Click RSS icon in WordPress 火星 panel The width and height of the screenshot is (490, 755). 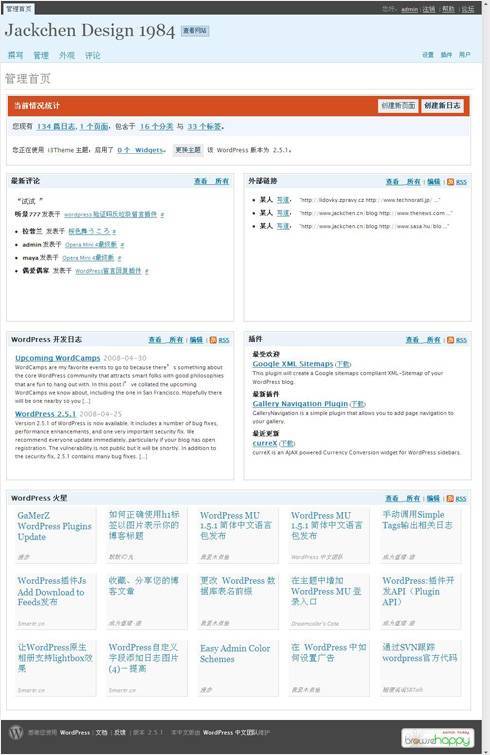[x=451, y=499]
